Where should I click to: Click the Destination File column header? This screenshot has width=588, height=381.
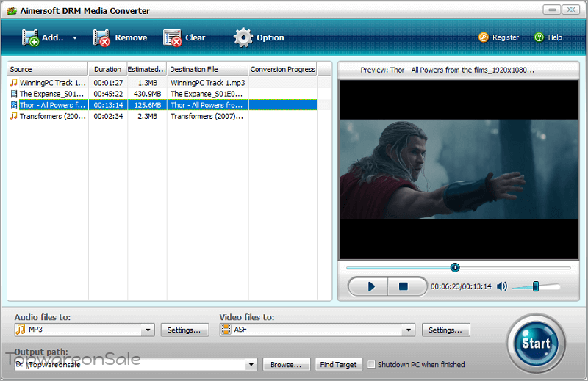click(x=207, y=69)
